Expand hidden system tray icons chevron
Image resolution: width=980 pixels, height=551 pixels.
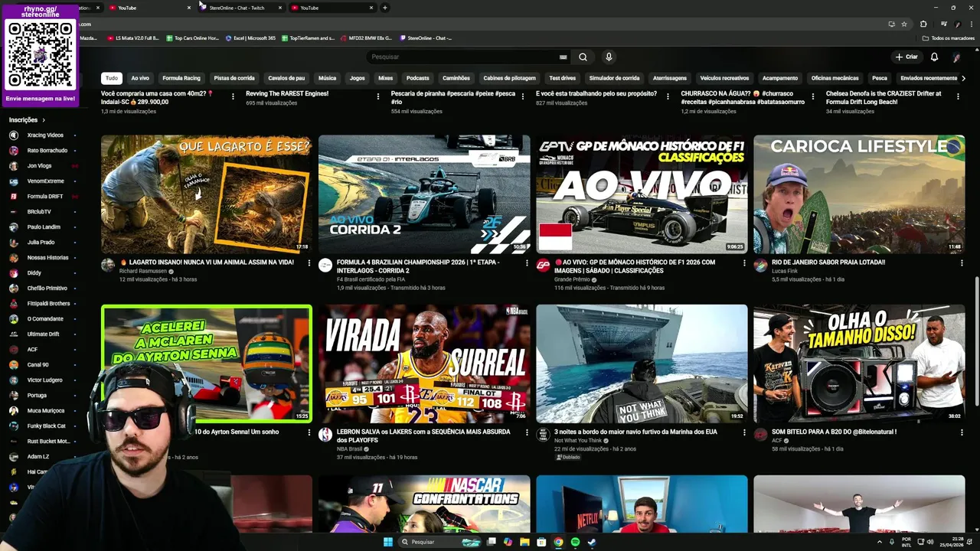pyautogui.click(x=880, y=542)
